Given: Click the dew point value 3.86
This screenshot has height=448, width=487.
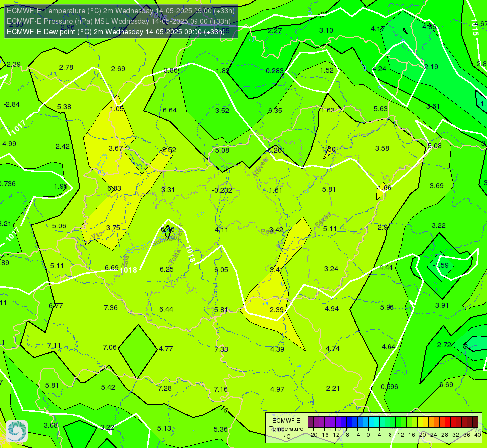Looking at the screenshot, I should [170, 70].
